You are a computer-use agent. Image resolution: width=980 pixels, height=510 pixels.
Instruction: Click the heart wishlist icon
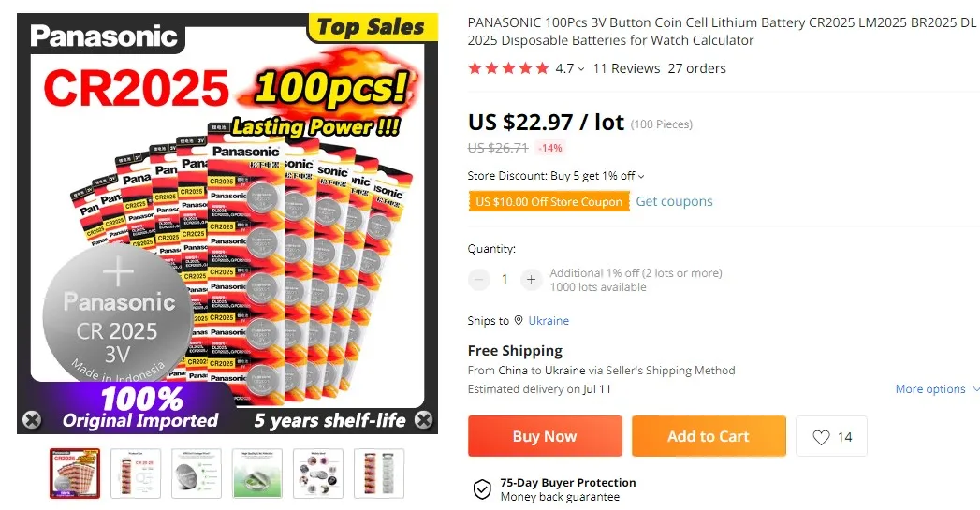coord(821,437)
